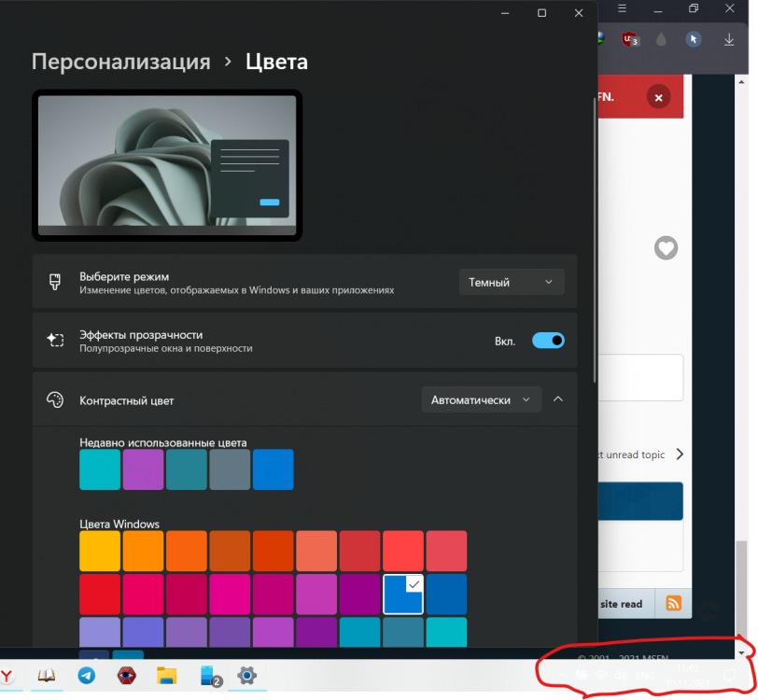Collapse the Контрастный цвет section chevron

point(557,399)
